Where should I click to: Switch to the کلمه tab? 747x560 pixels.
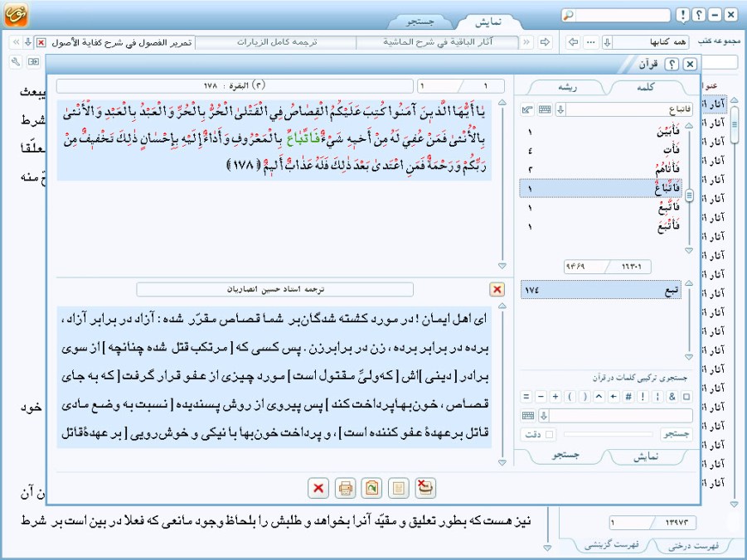646,87
